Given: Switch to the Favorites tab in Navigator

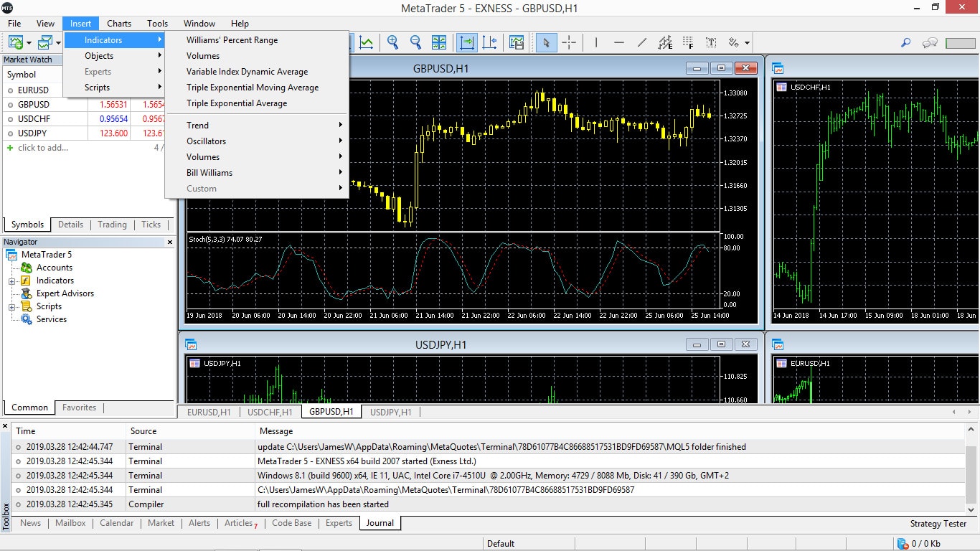Looking at the screenshot, I should [x=79, y=408].
